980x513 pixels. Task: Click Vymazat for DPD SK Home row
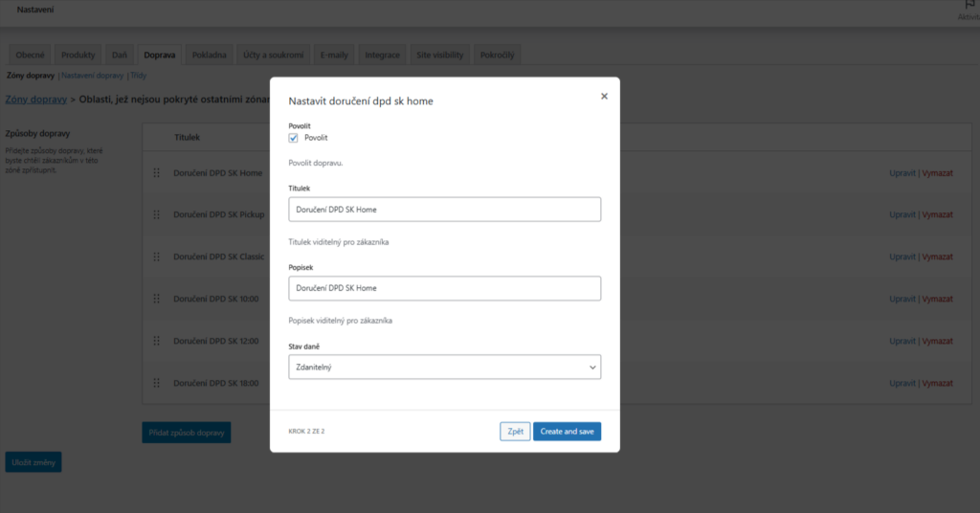938,173
